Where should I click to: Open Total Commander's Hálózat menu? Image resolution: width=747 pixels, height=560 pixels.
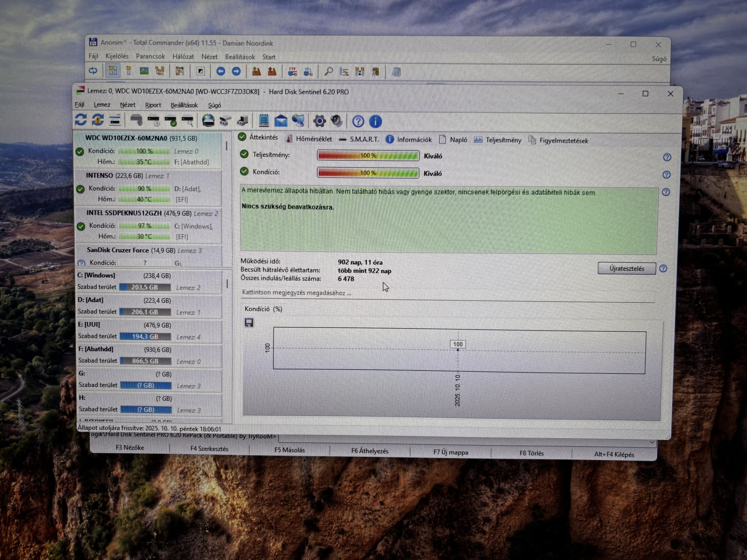coord(183,57)
